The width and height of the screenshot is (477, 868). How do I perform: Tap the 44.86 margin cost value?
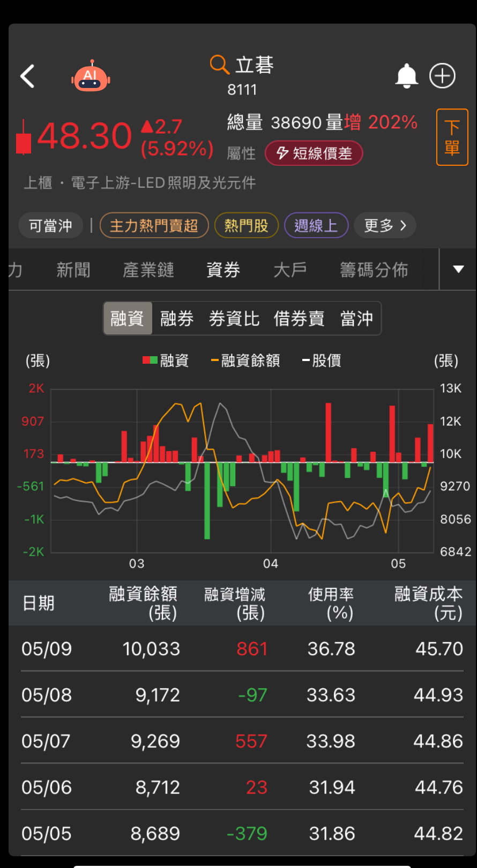coord(438,741)
